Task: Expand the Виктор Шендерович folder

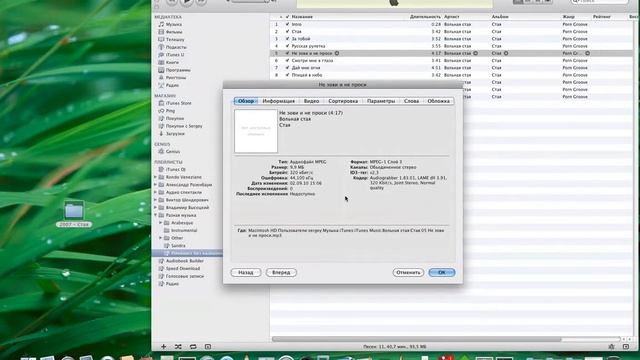Action: [x=155, y=200]
